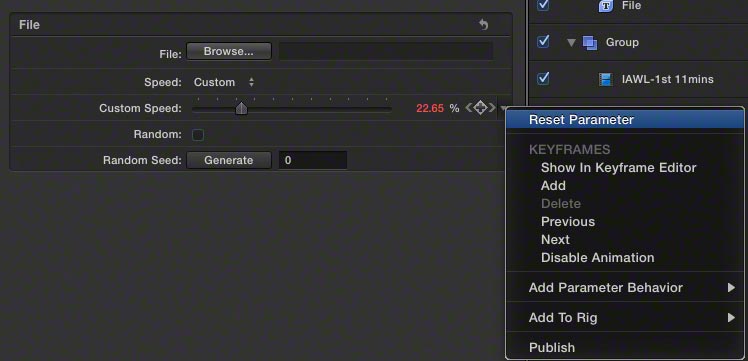Open the Speed Custom dropdown
This screenshot has height=361, width=748.
click(x=224, y=83)
